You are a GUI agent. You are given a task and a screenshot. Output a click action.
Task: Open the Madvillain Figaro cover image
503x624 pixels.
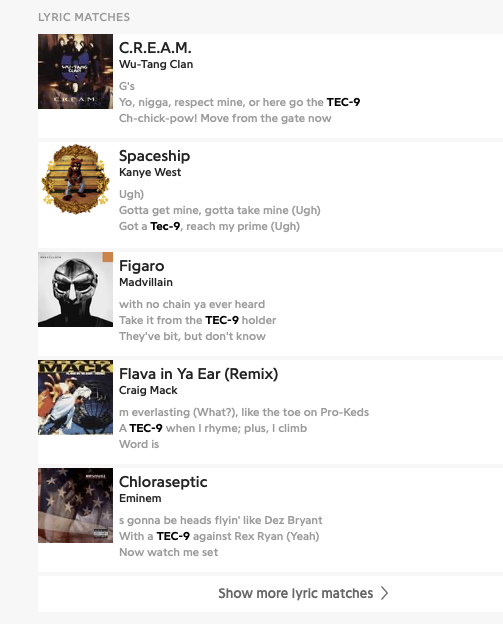[75, 289]
